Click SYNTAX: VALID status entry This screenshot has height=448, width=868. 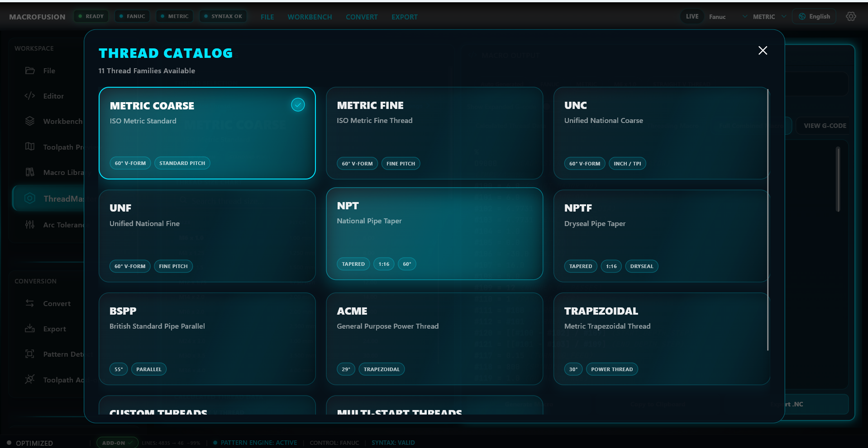(393, 443)
